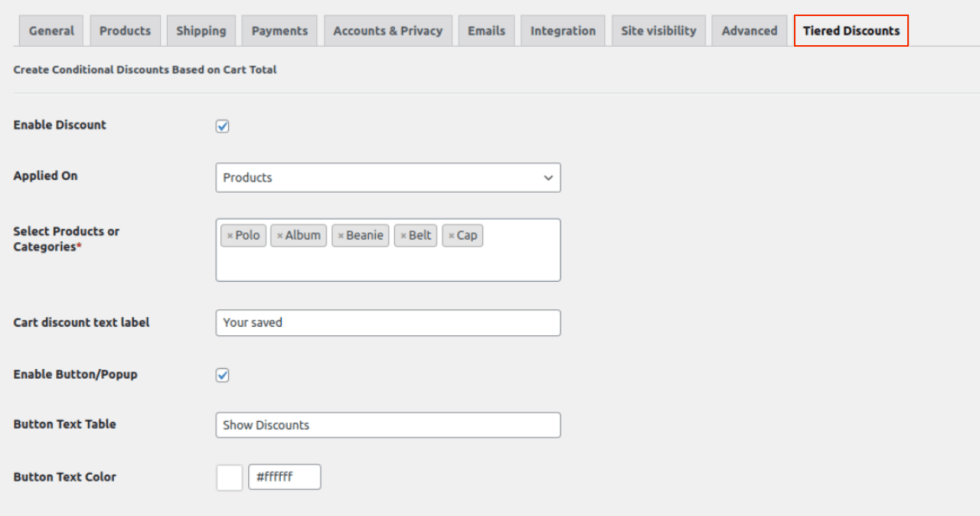The height and width of the screenshot is (516, 980).
Task: Open the Integration tab
Action: (x=563, y=31)
